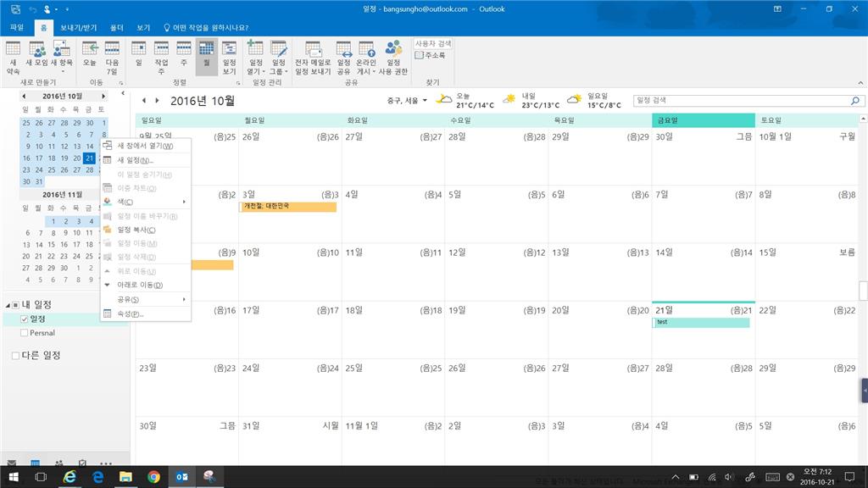Switch to the calendar icon in navigation bar
868x488 pixels.
[x=35, y=463]
